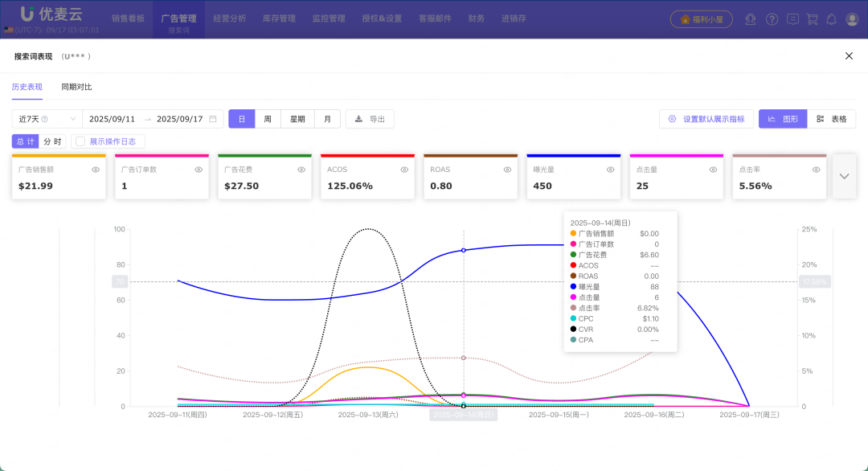
Task: Click the 导出 export button
Action: click(x=370, y=119)
